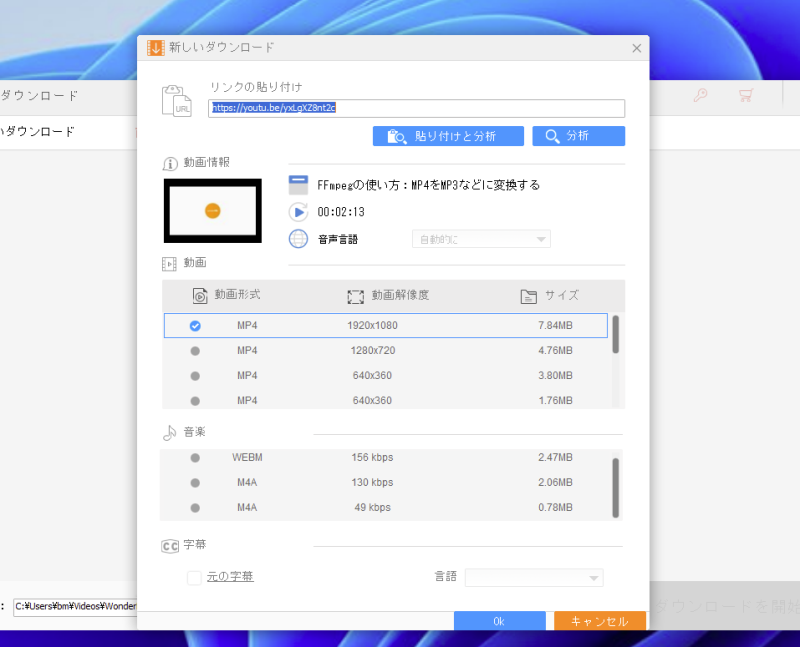800x647 pixels.
Task: Click the URL link paste icon
Action: pyautogui.click(x=176, y=101)
